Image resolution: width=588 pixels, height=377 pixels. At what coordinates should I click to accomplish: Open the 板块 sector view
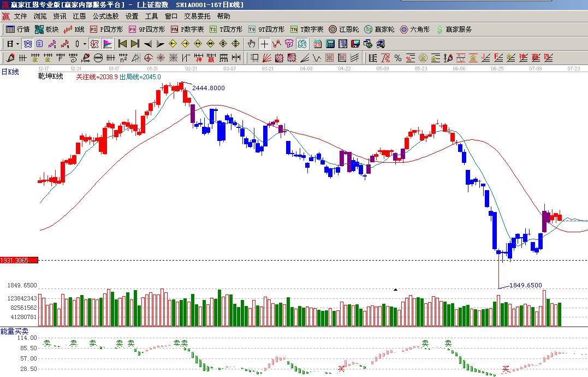[46, 30]
